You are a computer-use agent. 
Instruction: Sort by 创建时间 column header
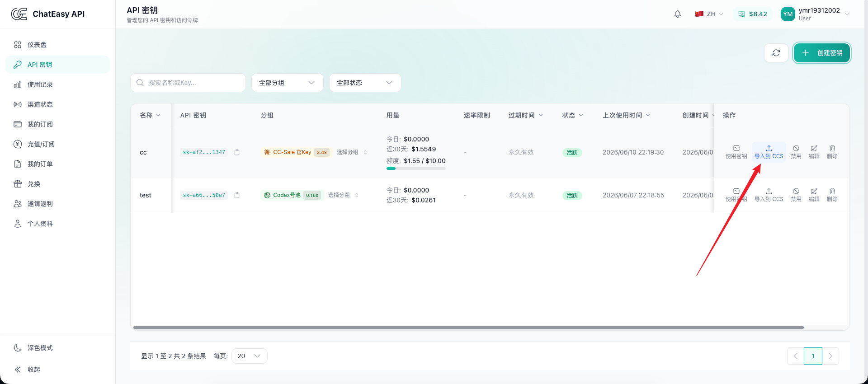pos(698,115)
